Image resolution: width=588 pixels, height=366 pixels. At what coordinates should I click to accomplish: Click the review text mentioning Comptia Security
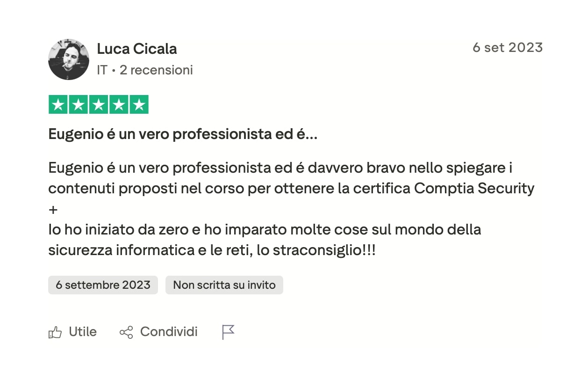291,188
